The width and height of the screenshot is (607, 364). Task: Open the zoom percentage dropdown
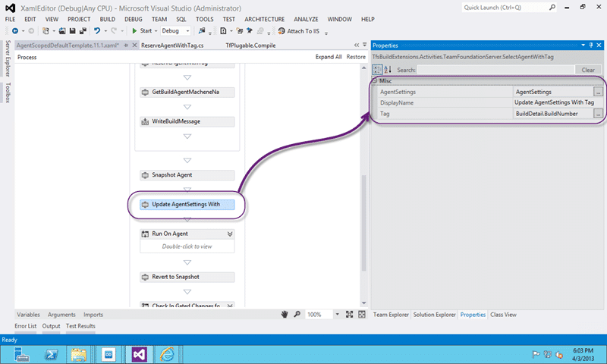coord(337,315)
